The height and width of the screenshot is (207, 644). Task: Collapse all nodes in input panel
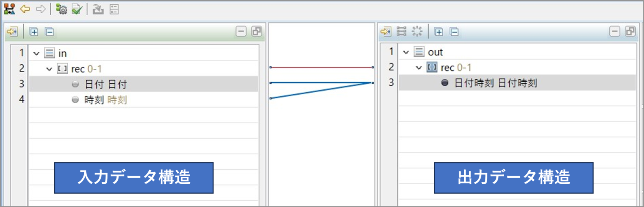pos(50,31)
